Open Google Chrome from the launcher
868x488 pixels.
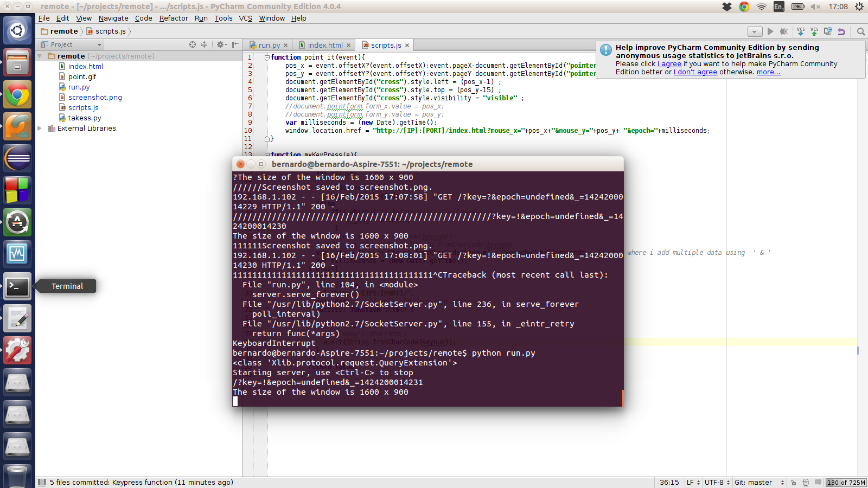tap(17, 95)
